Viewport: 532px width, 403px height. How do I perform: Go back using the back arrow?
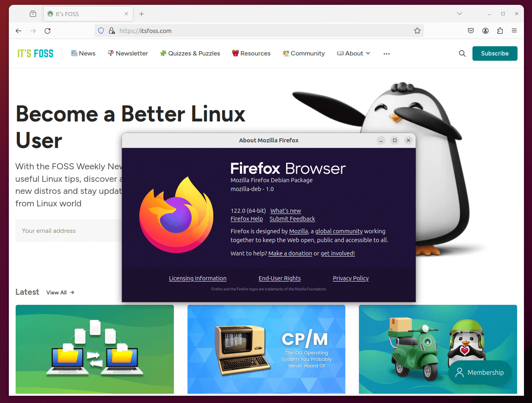point(18,31)
